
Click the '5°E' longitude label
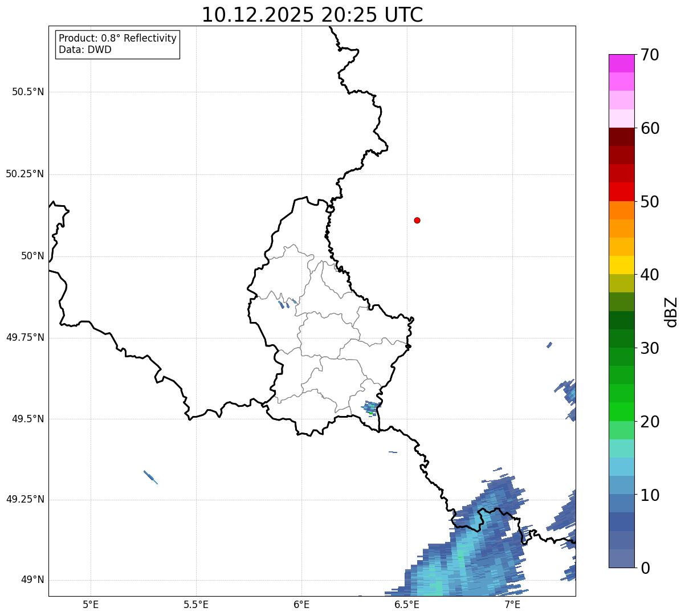point(91,604)
